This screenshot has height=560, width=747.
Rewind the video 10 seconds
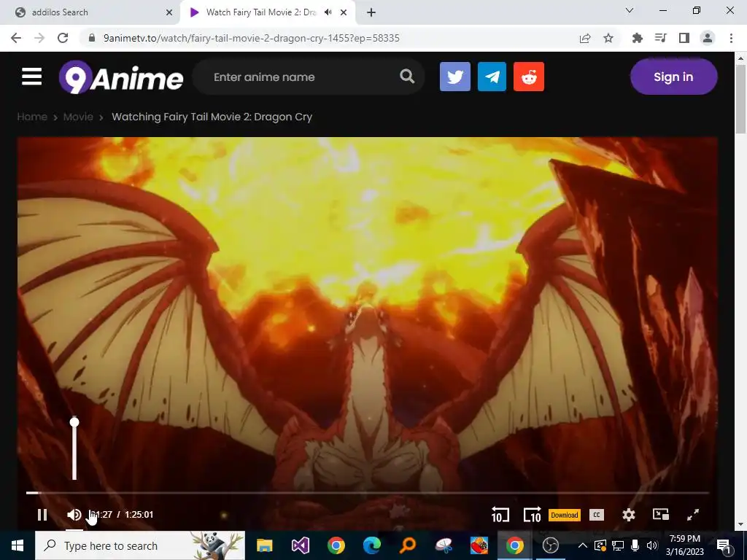click(500, 515)
